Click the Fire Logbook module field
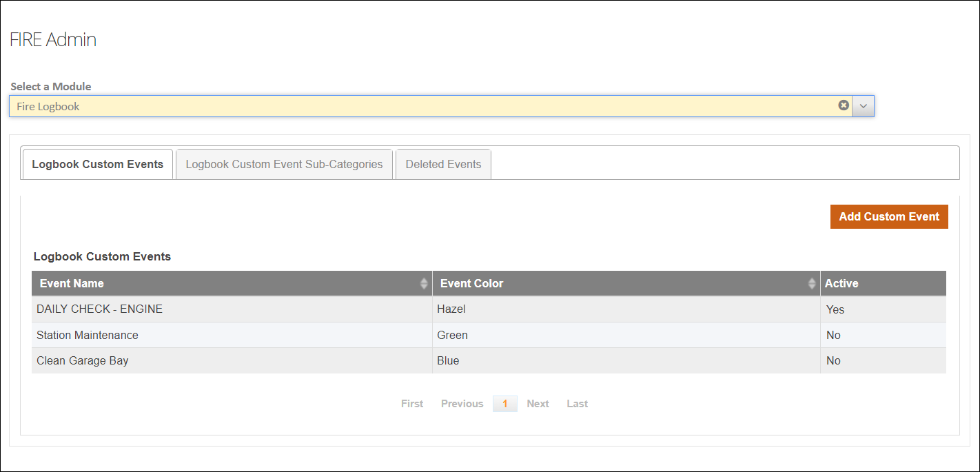The image size is (980, 472). pos(414,106)
